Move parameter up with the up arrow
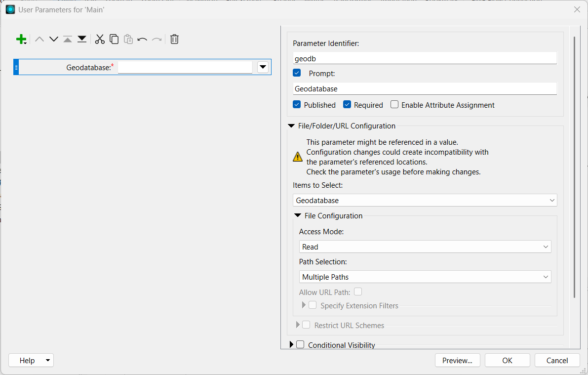Viewport: 588px width, 375px height. tap(39, 40)
